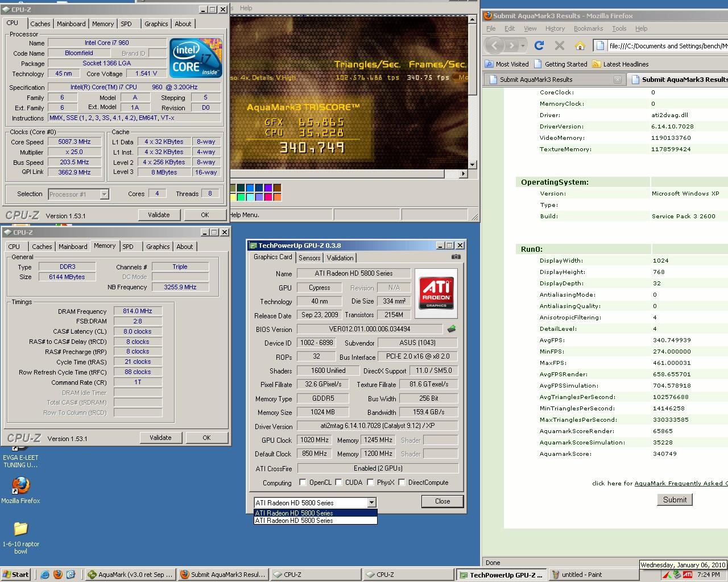Viewport: 728px width, 582px height.
Task: Click Validate in bottom CPU-Z memory window
Action: pyautogui.click(x=160, y=438)
